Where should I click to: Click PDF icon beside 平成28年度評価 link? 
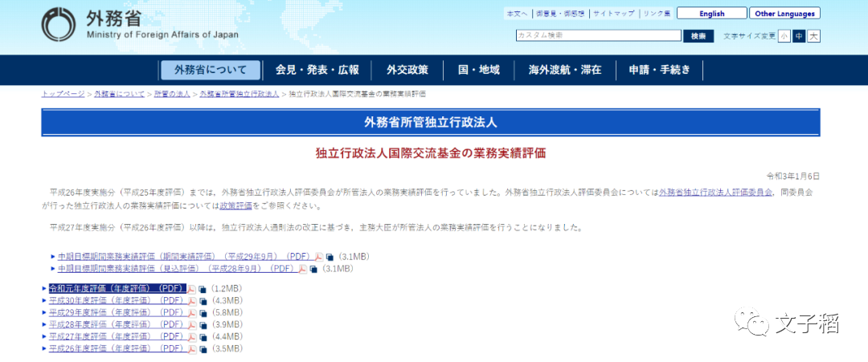click(192, 325)
